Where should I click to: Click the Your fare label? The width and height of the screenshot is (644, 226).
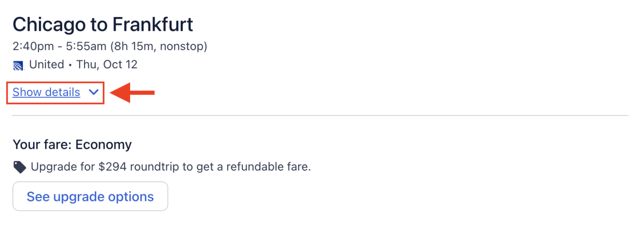tap(42, 145)
